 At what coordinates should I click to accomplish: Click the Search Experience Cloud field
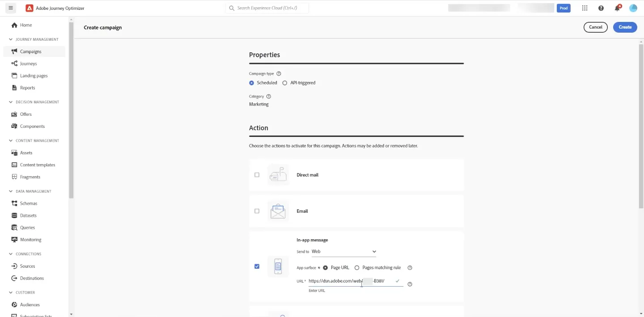point(267,8)
